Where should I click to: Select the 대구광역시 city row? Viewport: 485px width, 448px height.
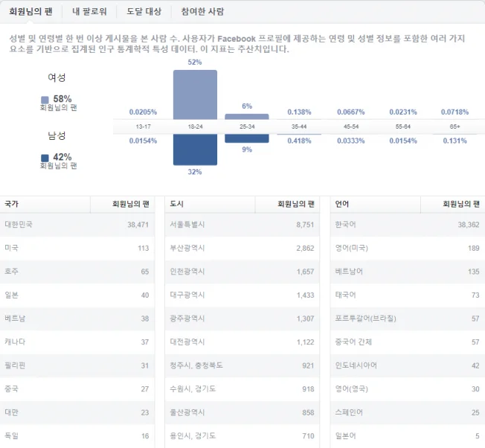242,295
